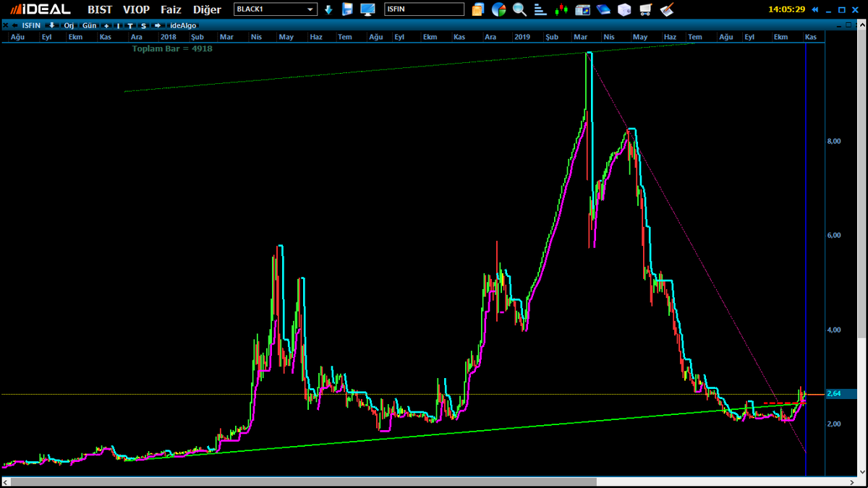The width and height of the screenshot is (868, 488).
Task: Open the Orj price type selector
Action: click(69, 25)
